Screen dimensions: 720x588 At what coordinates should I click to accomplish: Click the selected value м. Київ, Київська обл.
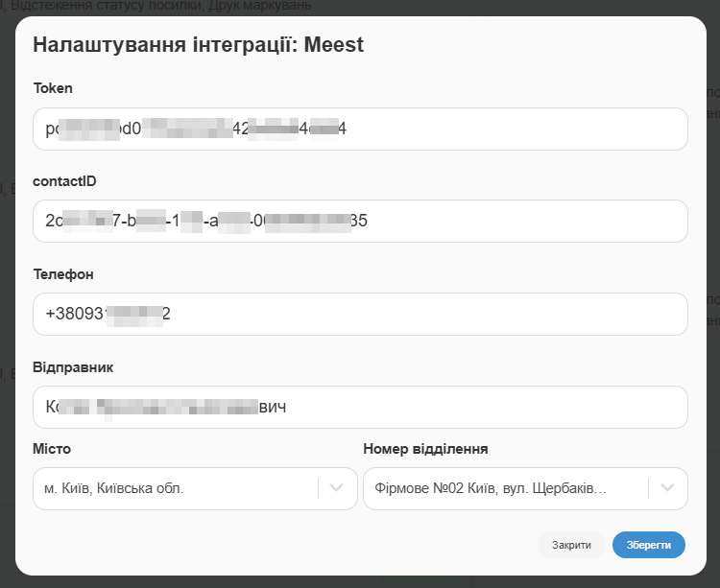click(x=114, y=488)
